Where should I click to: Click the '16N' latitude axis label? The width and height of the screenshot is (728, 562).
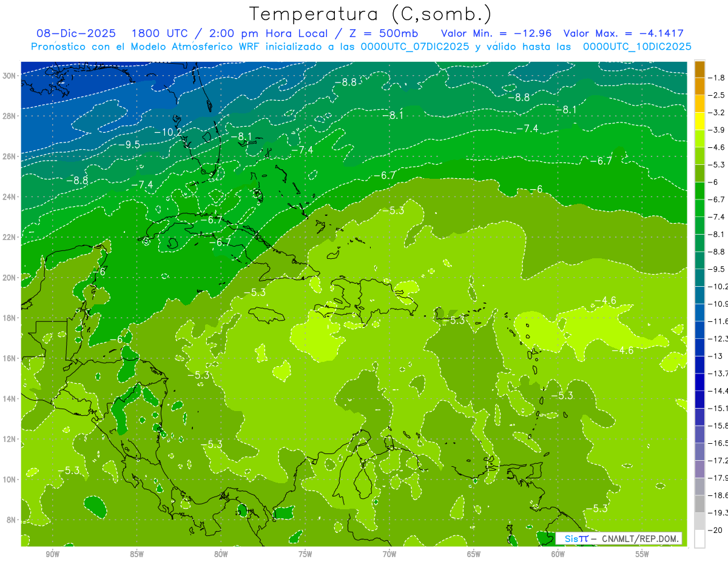[9, 358]
